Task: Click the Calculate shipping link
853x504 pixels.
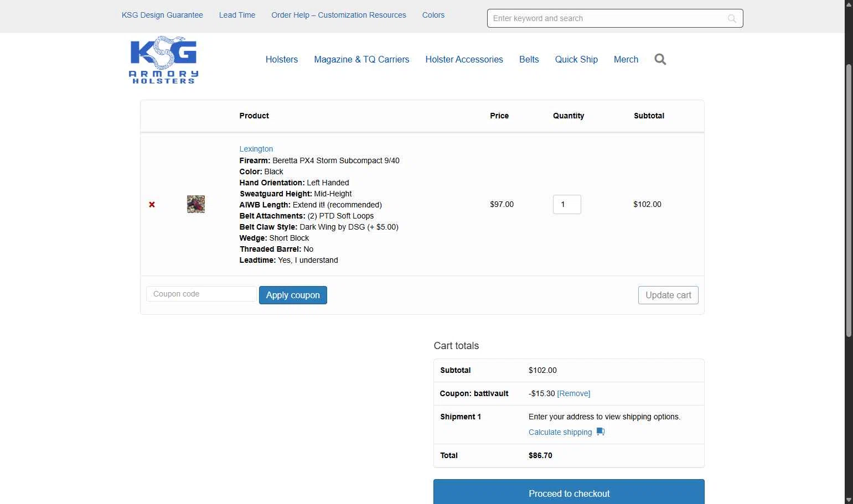Action: (560, 432)
